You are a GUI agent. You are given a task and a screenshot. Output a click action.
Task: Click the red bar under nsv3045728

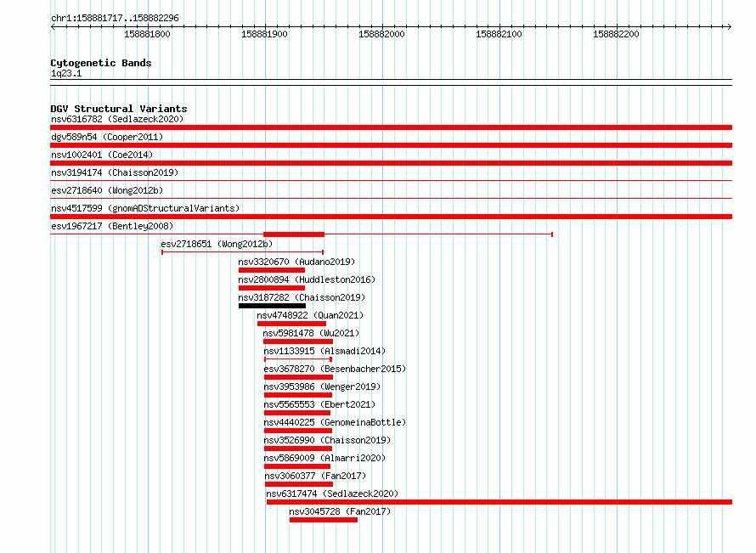pos(324,520)
